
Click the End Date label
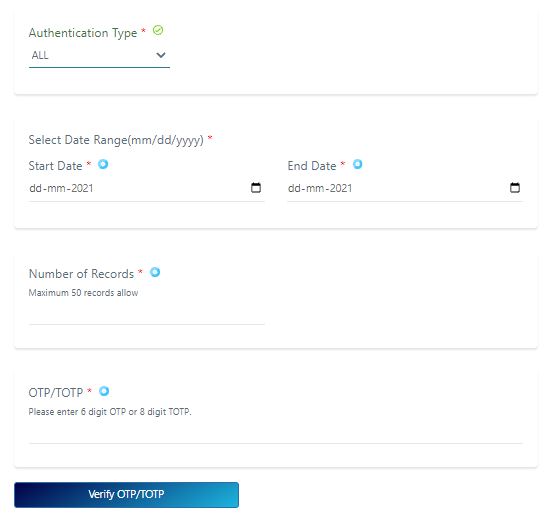tap(312, 166)
